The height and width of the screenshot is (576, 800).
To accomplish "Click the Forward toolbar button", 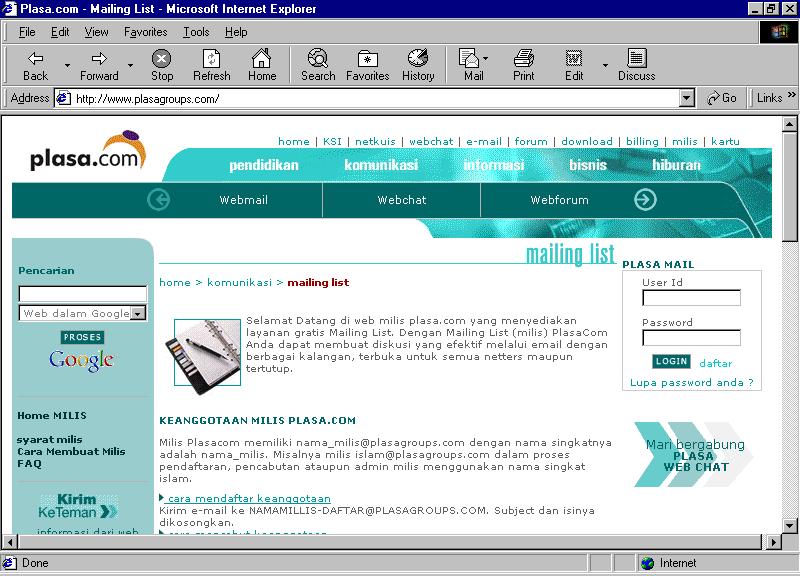I will (x=99, y=65).
